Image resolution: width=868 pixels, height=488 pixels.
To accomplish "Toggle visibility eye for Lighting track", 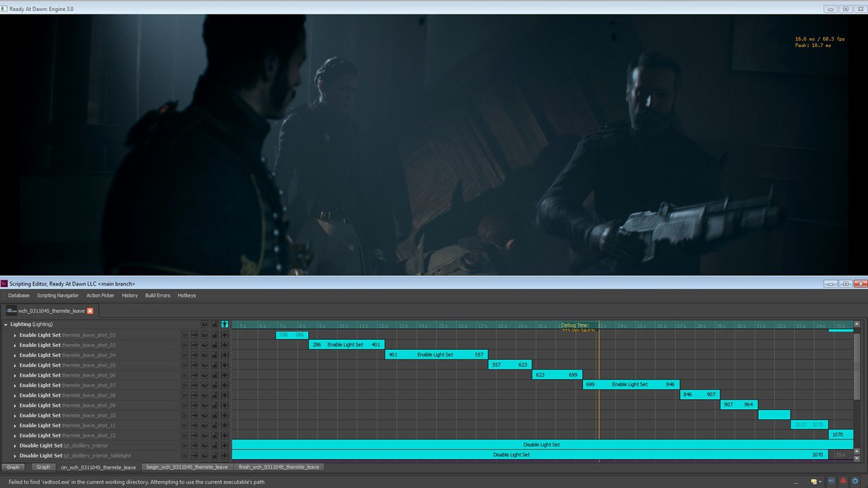I will [204, 325].
